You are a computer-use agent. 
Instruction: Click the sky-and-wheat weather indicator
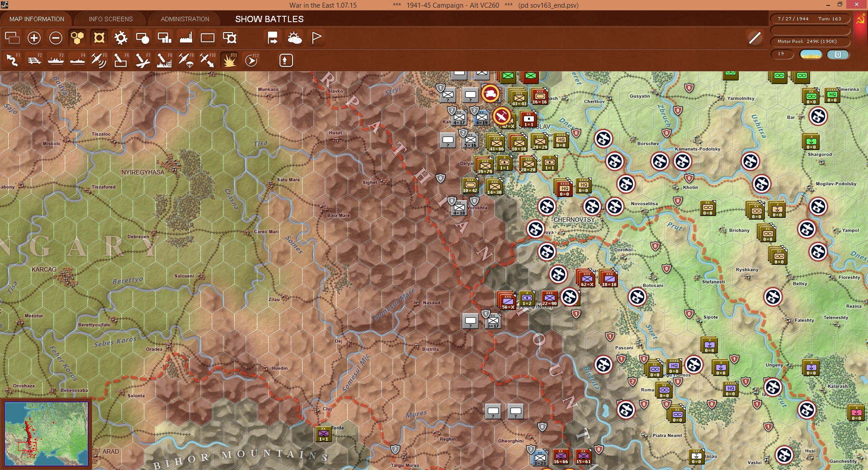point(811,54)
